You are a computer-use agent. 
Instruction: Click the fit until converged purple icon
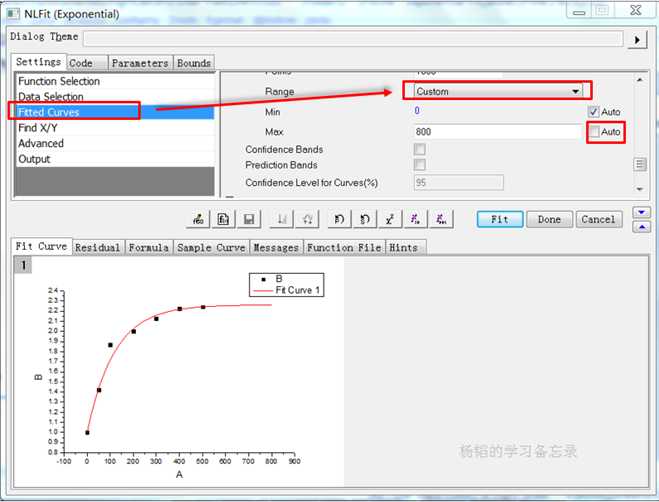441,219
